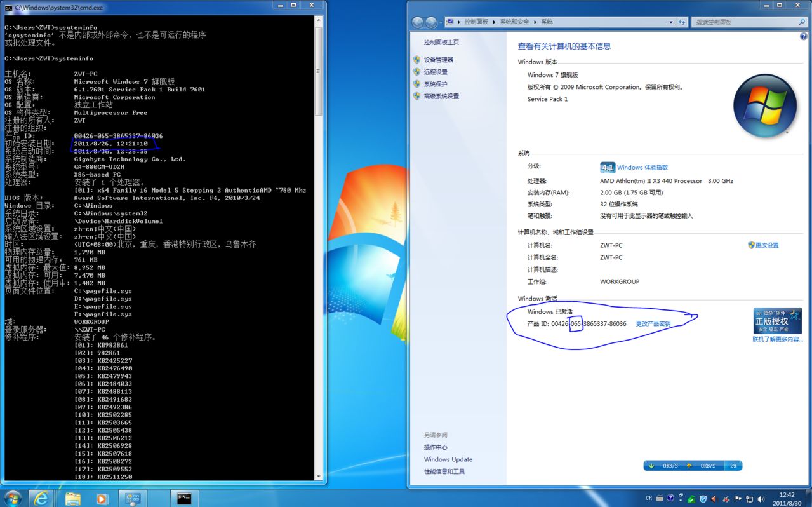Click the shield icon beside 设备管理器

tap(417, 60)
